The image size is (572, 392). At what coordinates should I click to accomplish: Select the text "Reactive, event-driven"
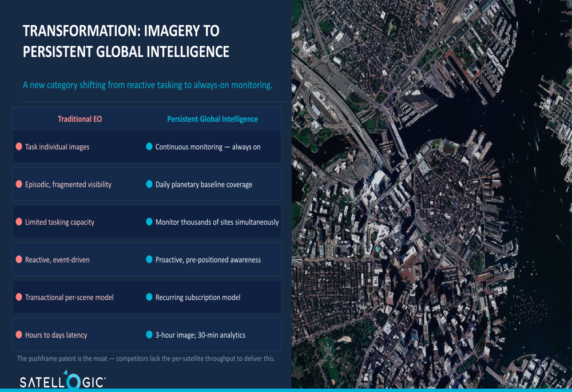[x=57, y=259]
